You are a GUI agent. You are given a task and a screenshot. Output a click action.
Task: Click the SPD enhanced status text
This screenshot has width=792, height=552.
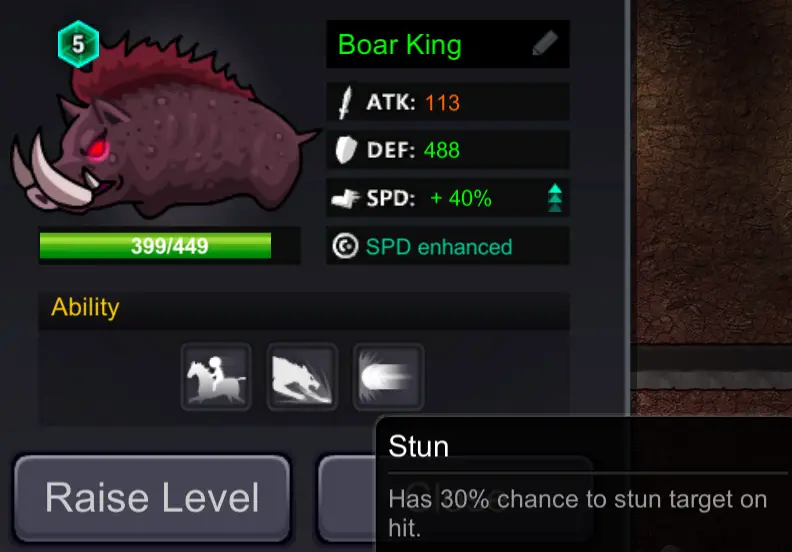439,247
